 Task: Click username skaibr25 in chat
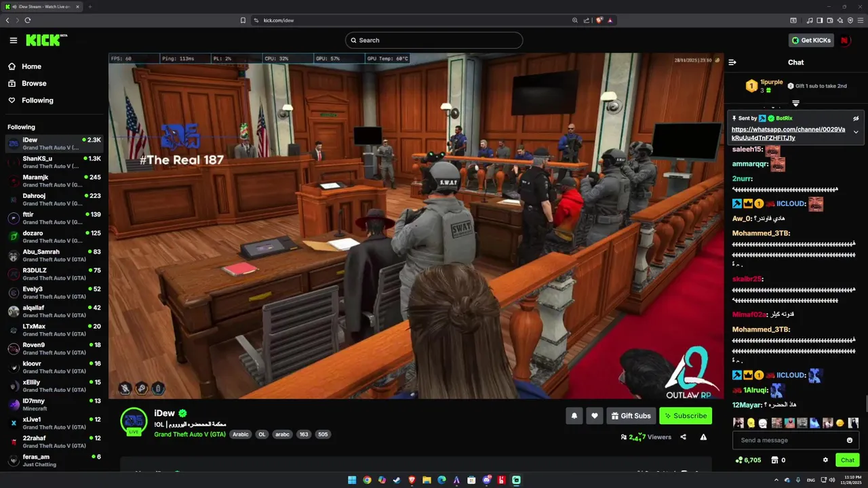click(747, 279)
